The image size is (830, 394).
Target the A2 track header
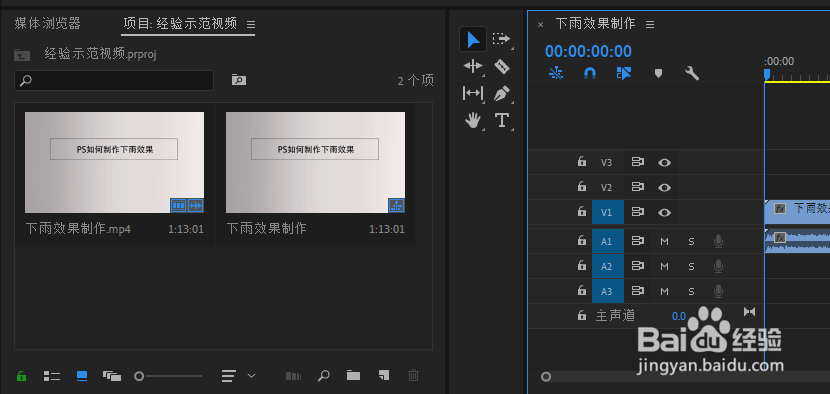(x=608, y=266)
